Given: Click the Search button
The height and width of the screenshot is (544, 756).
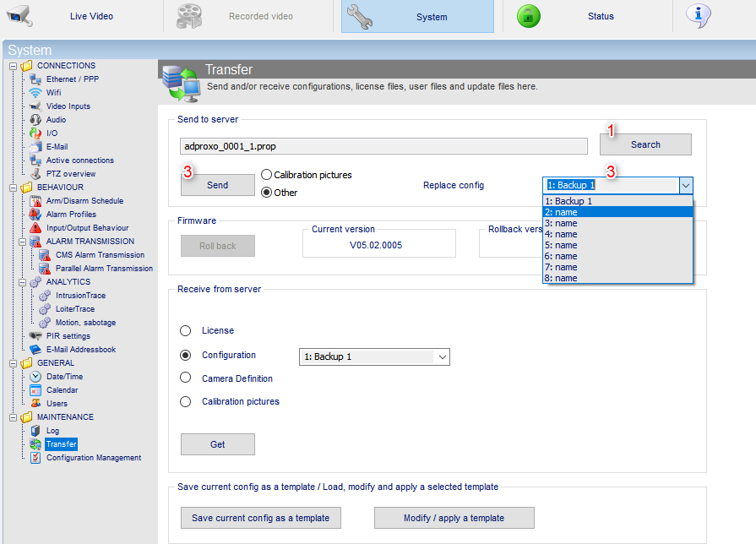Looking at the screenshot, I should click(x=645, y=144).
